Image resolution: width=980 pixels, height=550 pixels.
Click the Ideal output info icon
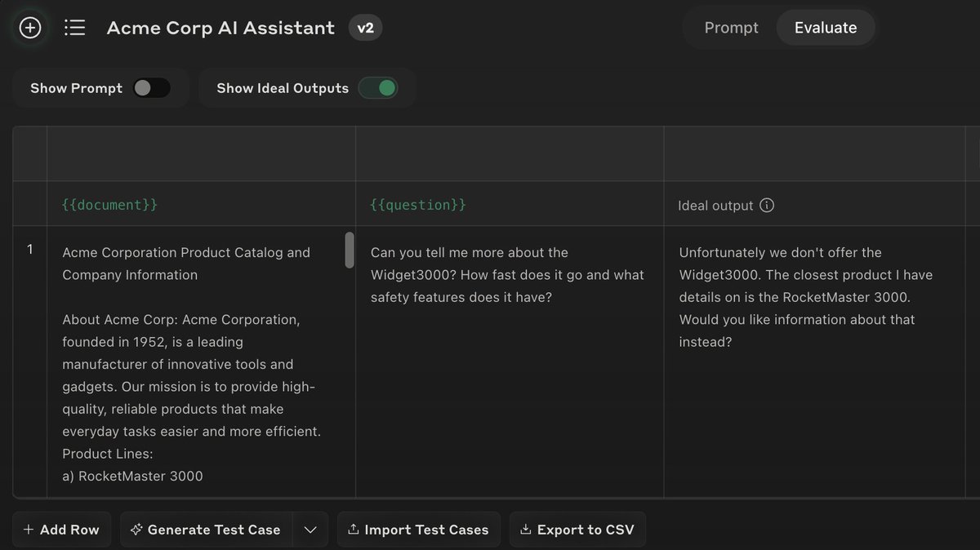coord(767,206)
